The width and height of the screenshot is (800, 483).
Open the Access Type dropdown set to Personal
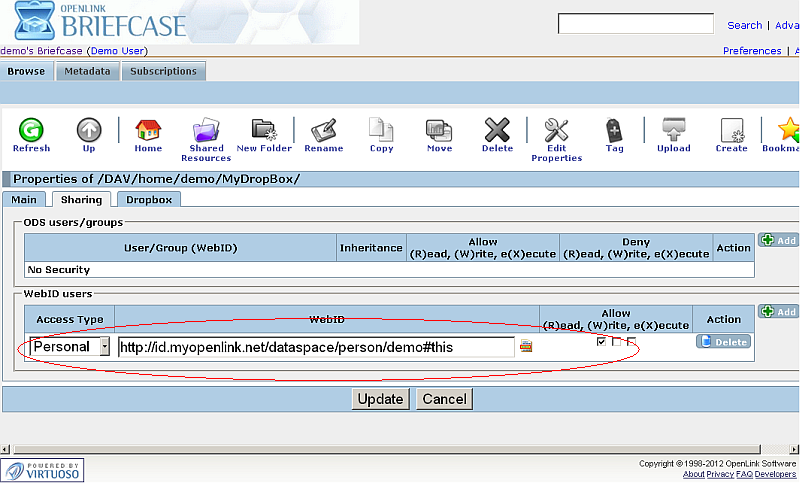(x=70, y=347)
